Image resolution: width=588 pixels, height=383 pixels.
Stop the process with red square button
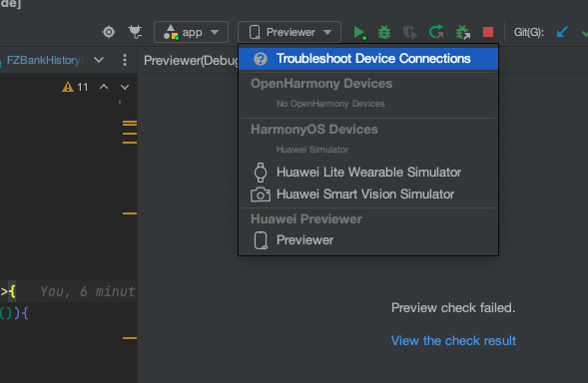(x=488, y=32)
